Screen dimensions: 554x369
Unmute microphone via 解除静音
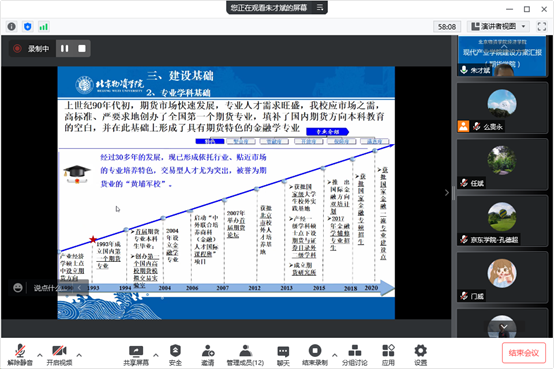point(20,355)
